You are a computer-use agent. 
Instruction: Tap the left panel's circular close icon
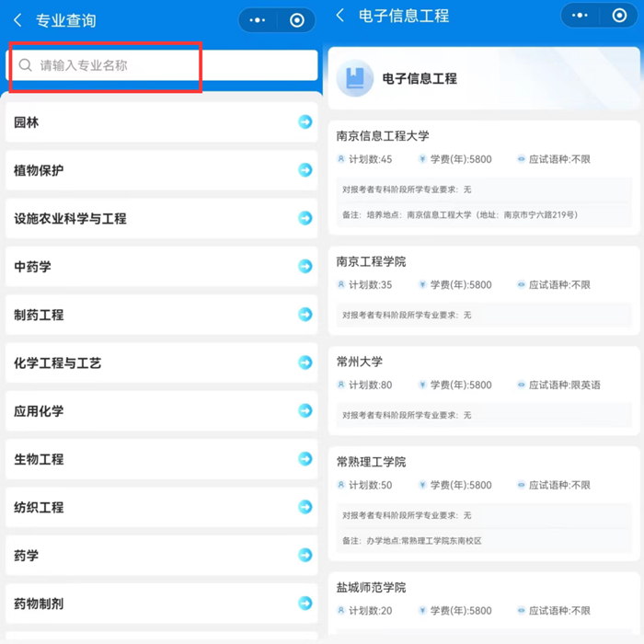click(296, 20)
